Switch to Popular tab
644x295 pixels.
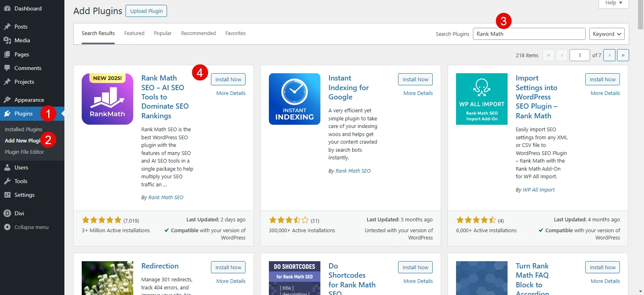tap(163, 33)
